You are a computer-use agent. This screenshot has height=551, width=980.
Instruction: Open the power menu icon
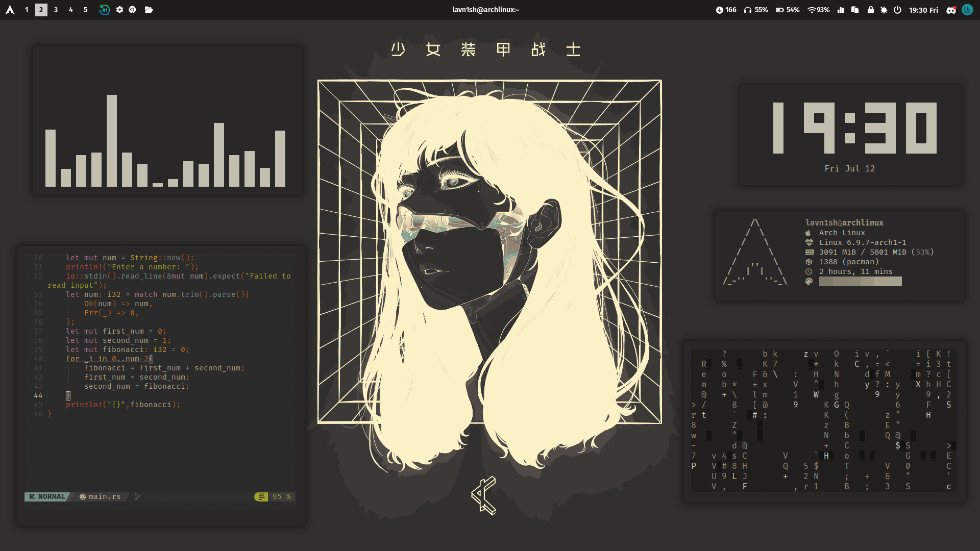(x=897, y=10)
